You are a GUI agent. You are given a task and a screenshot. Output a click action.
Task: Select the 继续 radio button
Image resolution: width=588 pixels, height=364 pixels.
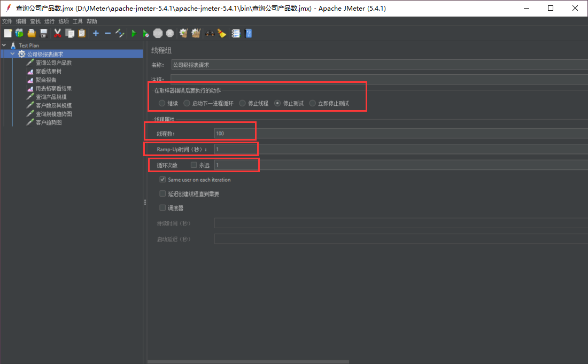162,103
